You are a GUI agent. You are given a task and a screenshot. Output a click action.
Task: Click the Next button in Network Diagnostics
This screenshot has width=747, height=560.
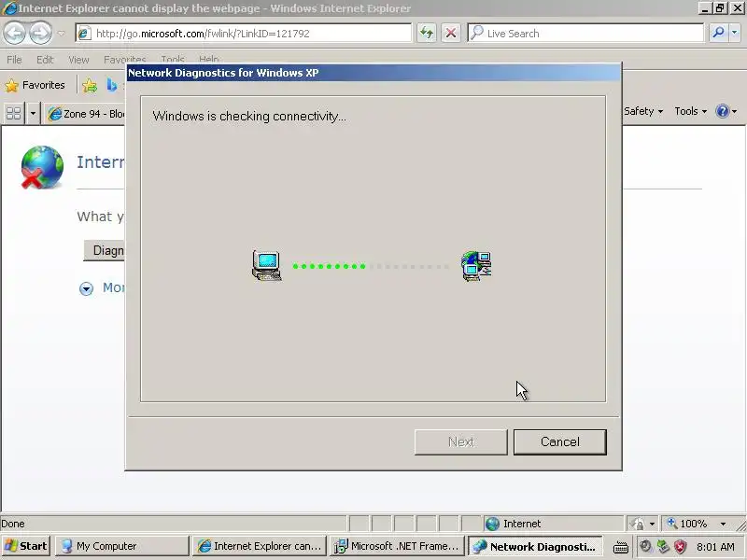pyautogui.click(x=460, y=441)
